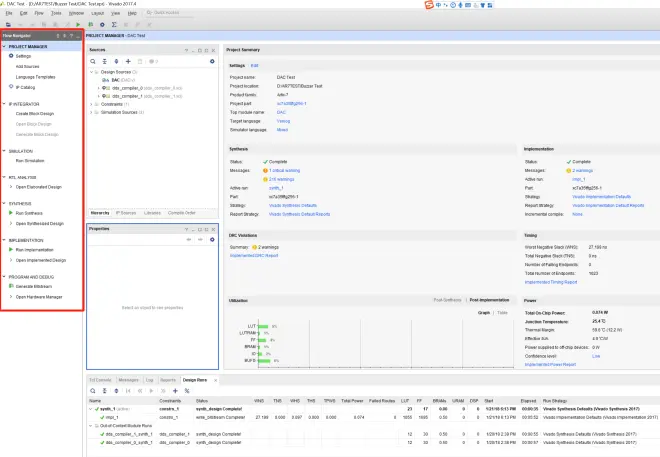Create a new run with Design Runs plus icon
Image resolution: width=660 pixels, height=457 pixels.
(x=175, y=391)
